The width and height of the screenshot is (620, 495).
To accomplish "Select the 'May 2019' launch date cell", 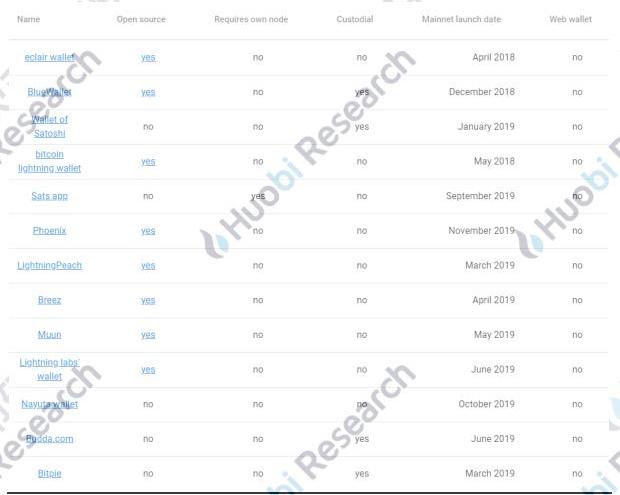I will tap(494, 335).
